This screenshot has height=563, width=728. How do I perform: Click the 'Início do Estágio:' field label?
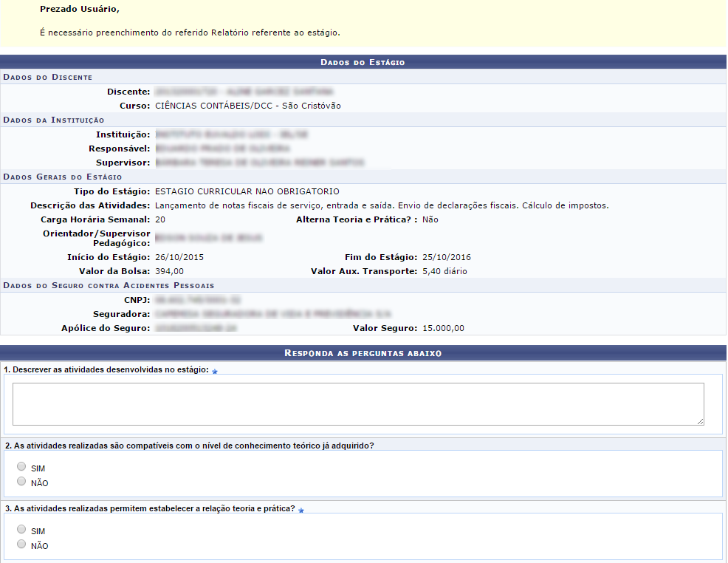click(109, 257)
